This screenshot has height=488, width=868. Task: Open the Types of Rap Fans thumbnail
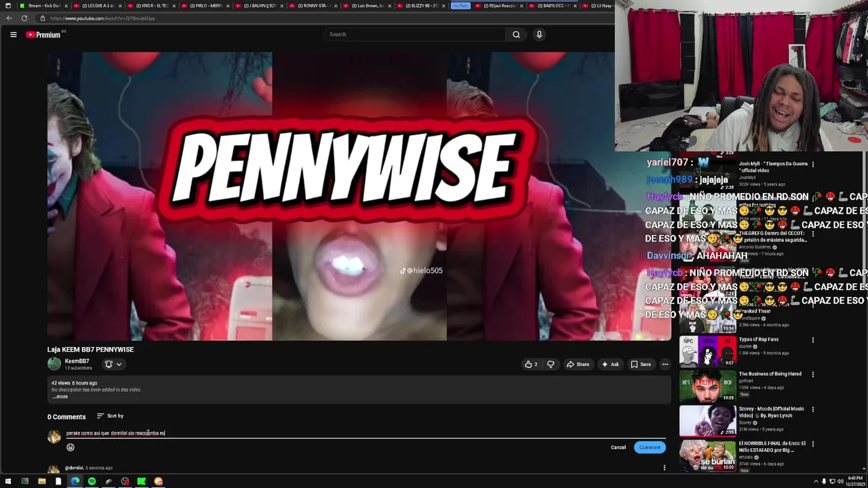pyautogui.click(x=707, y=350)
